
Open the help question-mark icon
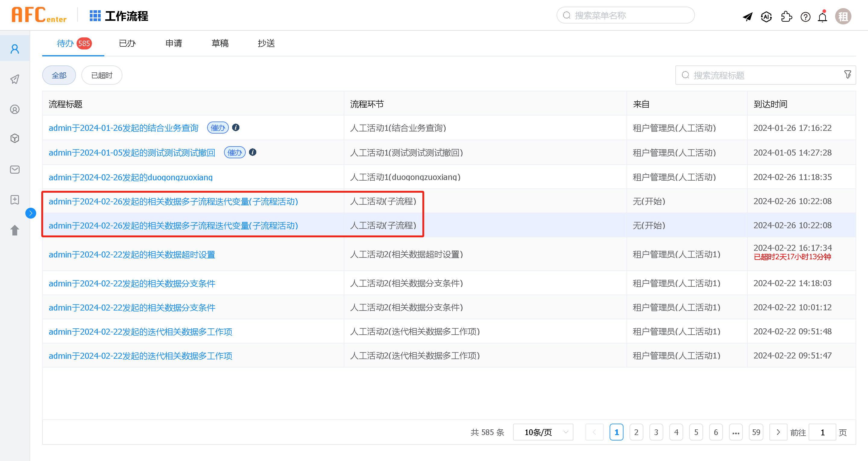pyautogui.click(x=805, y=17)
